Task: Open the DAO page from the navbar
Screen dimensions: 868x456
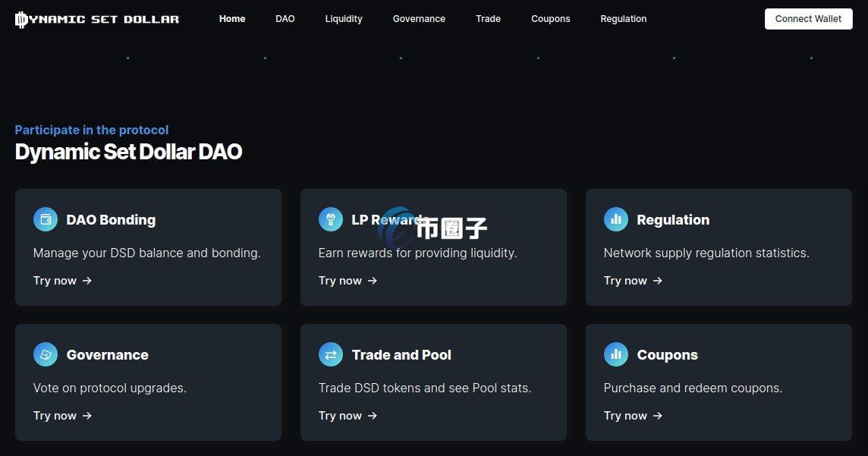Action: [285, 18]
